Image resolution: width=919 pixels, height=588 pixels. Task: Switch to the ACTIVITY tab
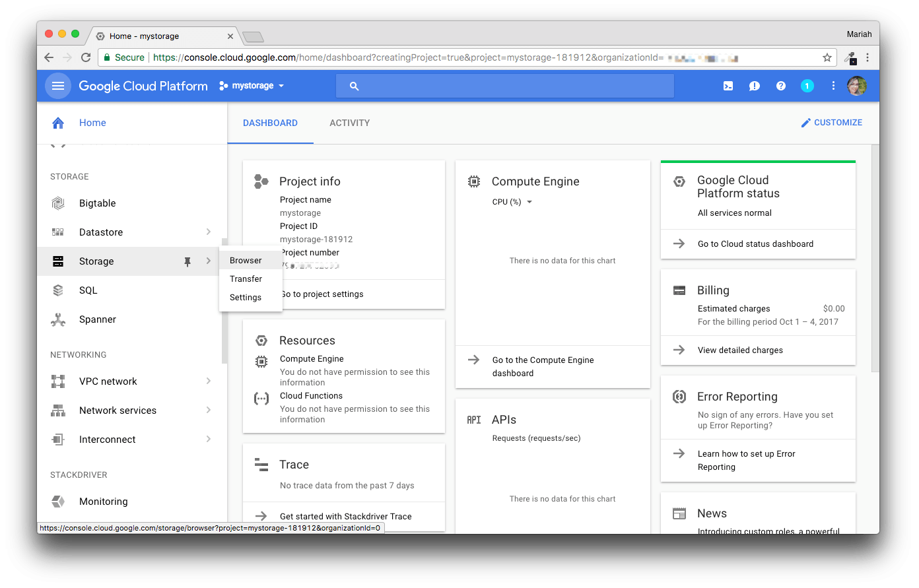point(349,123)
